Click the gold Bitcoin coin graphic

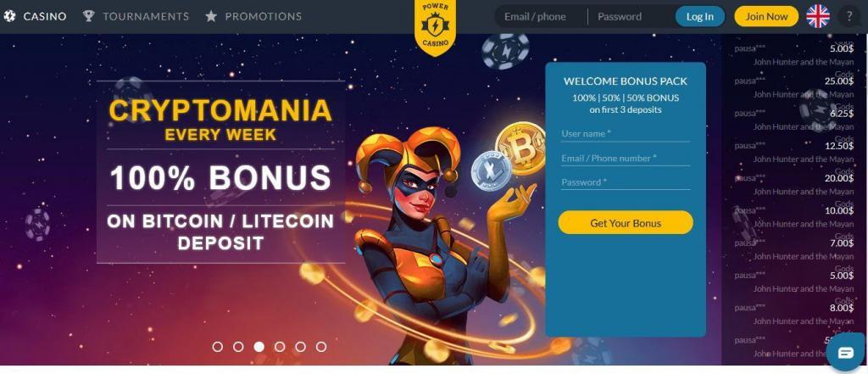coord(520,148)
